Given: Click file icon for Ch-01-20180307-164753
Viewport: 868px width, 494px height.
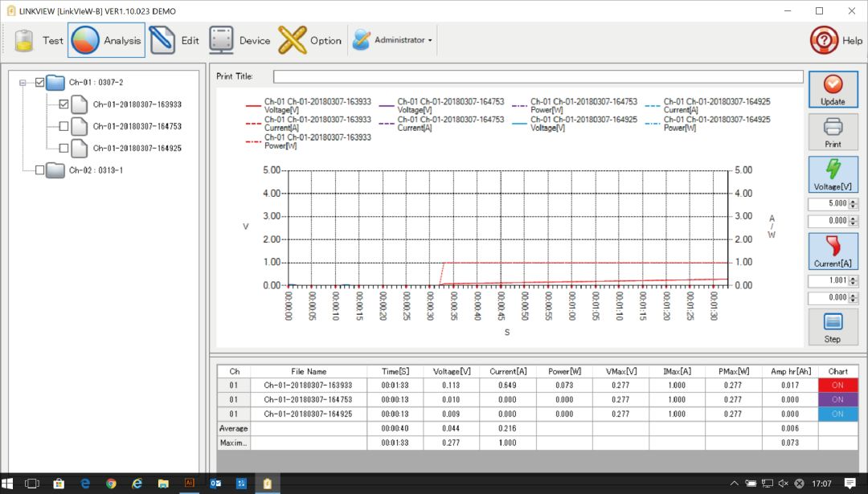Looking at the screenshot, I should tap(79, 126).
